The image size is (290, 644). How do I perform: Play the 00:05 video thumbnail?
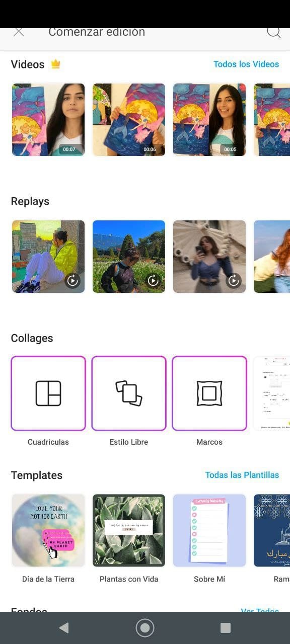[x=209, y=120]
